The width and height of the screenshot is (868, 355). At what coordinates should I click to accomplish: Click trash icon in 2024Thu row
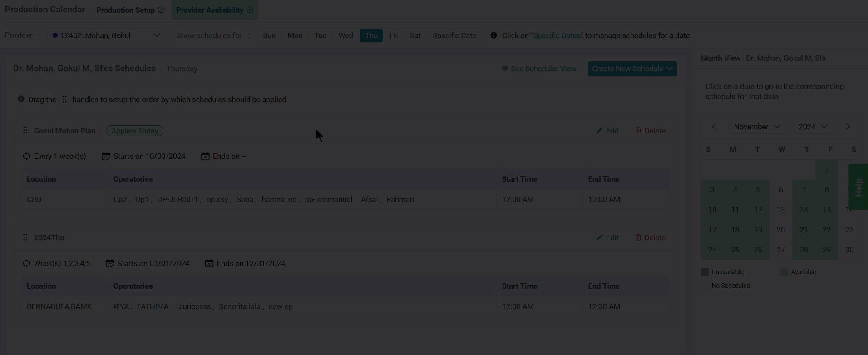coord(638,237)
